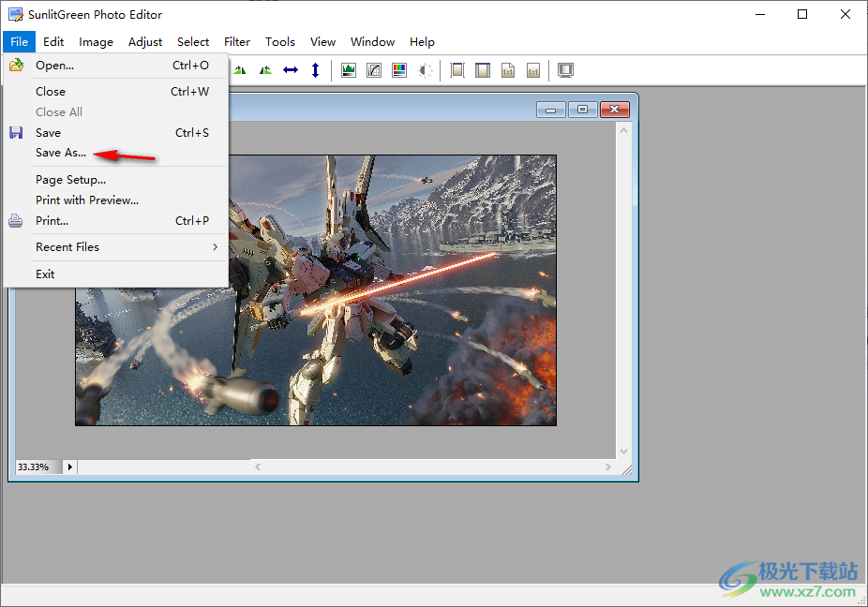Viewport: 868px width, 607px height.
Task: Choose Print... from the File menu
Action: tap(115, 221)
